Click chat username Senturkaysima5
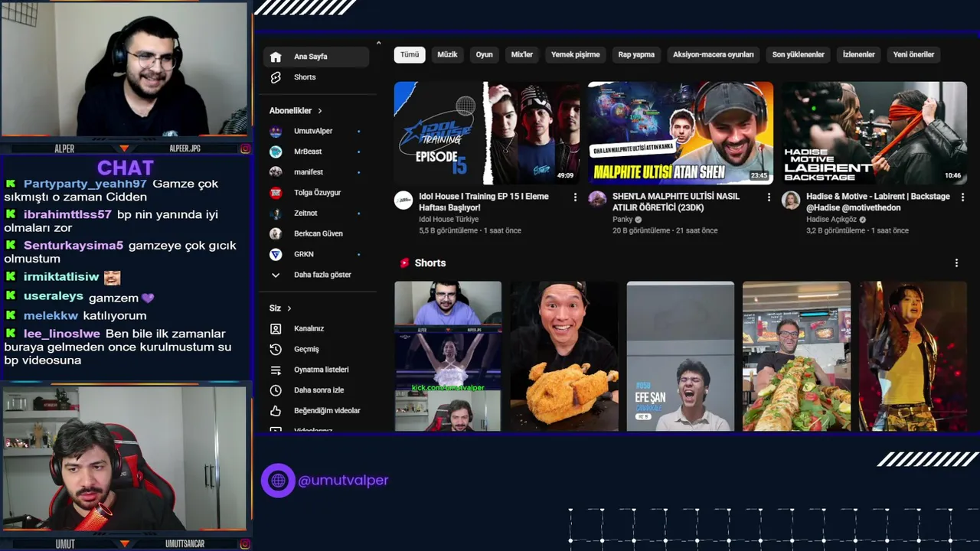 [x=73, y=246]
